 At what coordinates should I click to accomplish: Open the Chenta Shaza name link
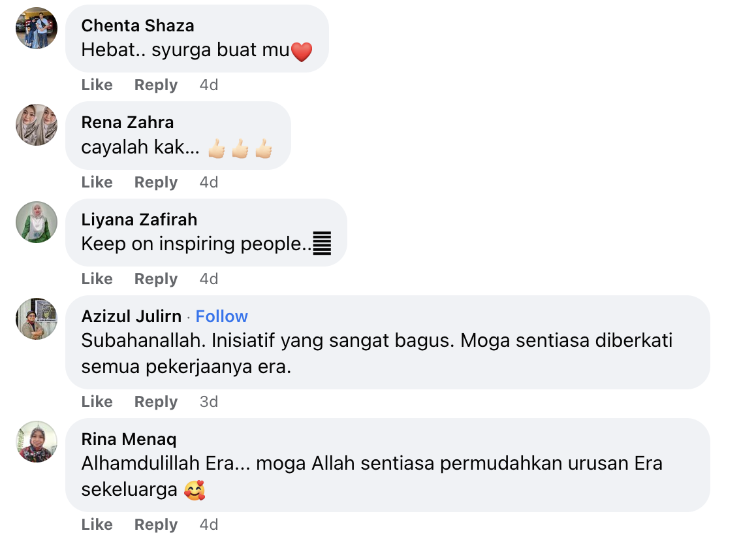(x=137, y=25)
